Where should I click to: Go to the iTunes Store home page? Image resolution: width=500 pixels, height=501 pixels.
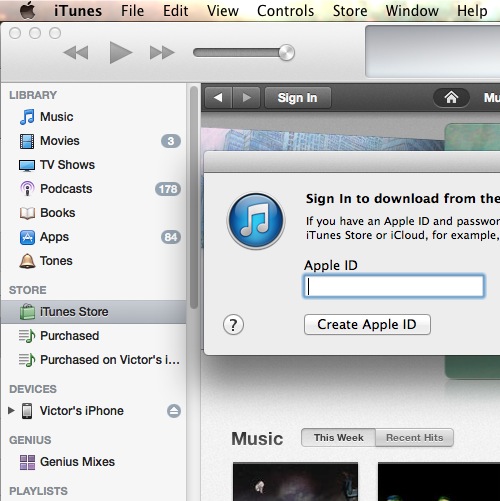pos(451,98)
